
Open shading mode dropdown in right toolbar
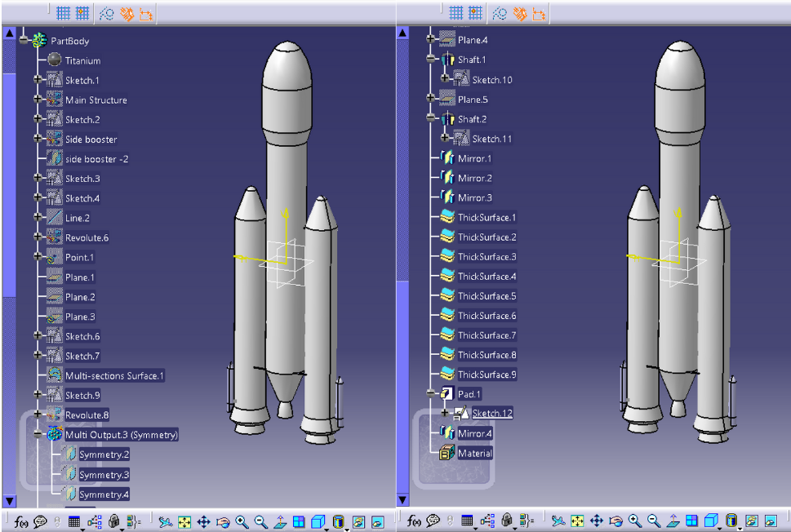pyautogui.click(x=731, y=521)
